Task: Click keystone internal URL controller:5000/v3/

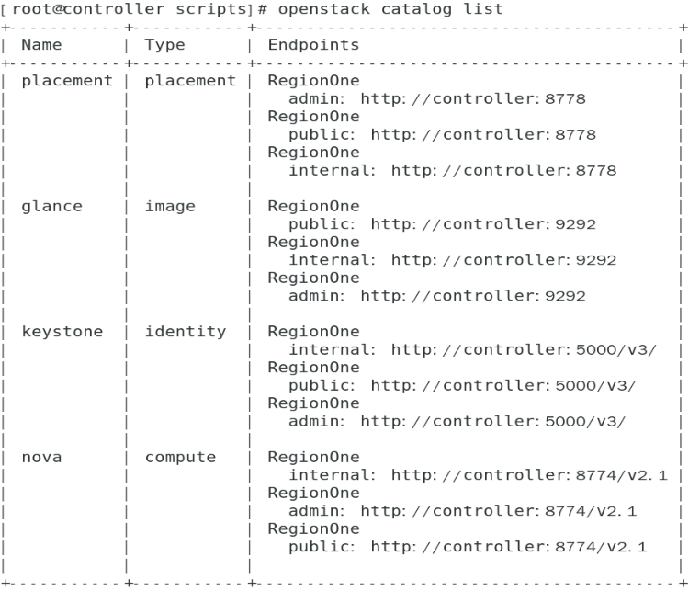Action: click(x=525, y=349)
